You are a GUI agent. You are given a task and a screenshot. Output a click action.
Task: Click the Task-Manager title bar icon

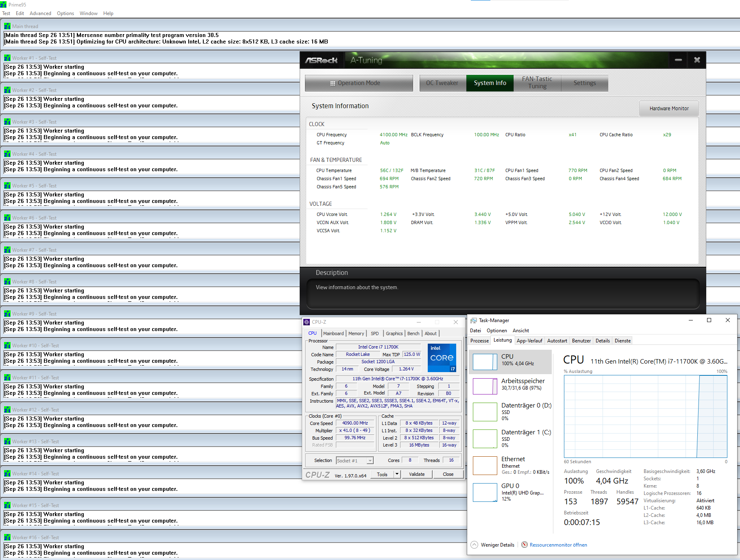click(x=474, y=320)
